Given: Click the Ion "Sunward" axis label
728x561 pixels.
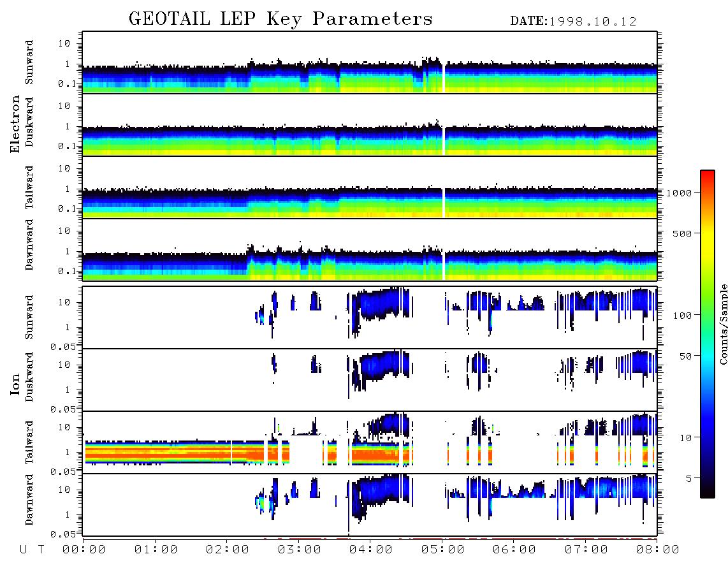Looking at the screenshot, I should (29, 317).
